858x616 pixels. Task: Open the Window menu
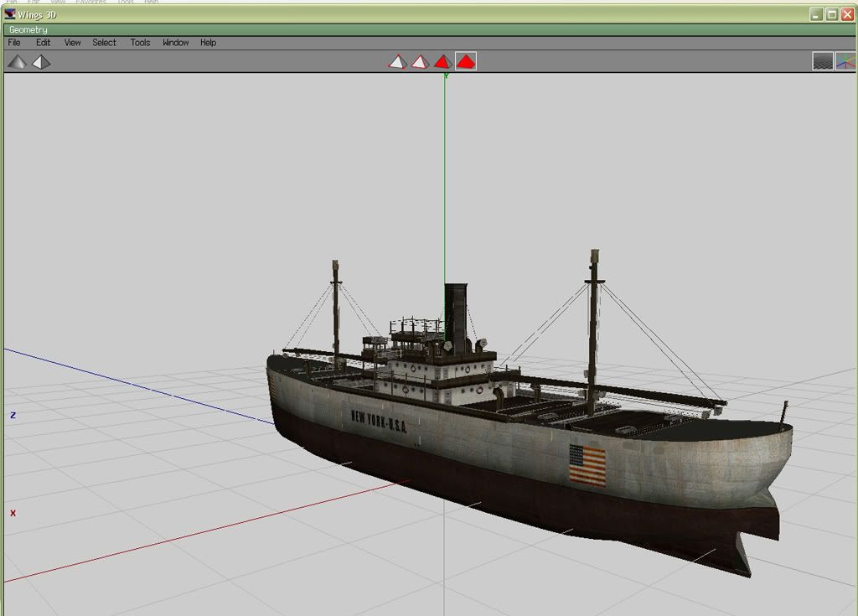coord(176,43)
